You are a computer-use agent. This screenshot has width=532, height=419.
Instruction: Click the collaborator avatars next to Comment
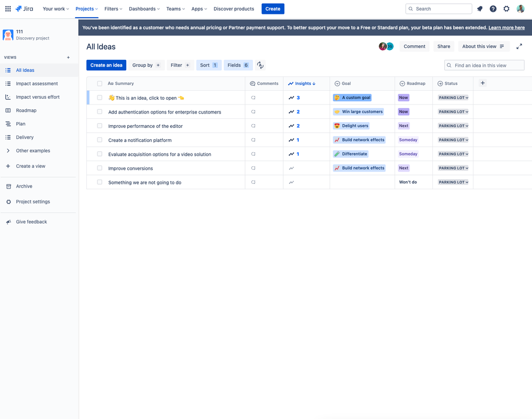point(386,46)
